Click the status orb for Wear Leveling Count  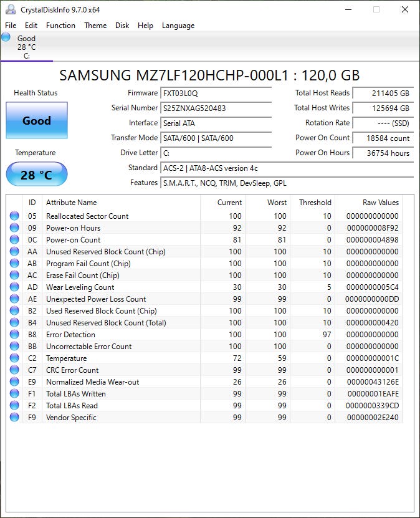(x=14, y=287)
